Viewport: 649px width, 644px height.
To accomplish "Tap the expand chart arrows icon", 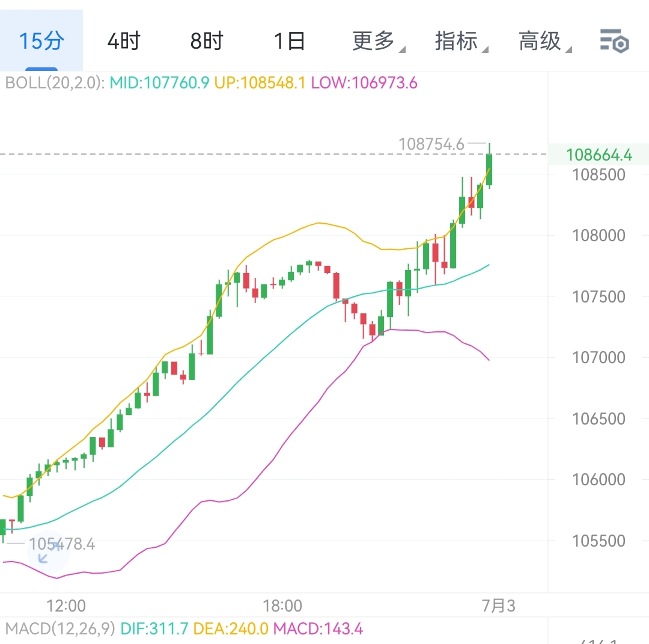I will pos(48,552).
